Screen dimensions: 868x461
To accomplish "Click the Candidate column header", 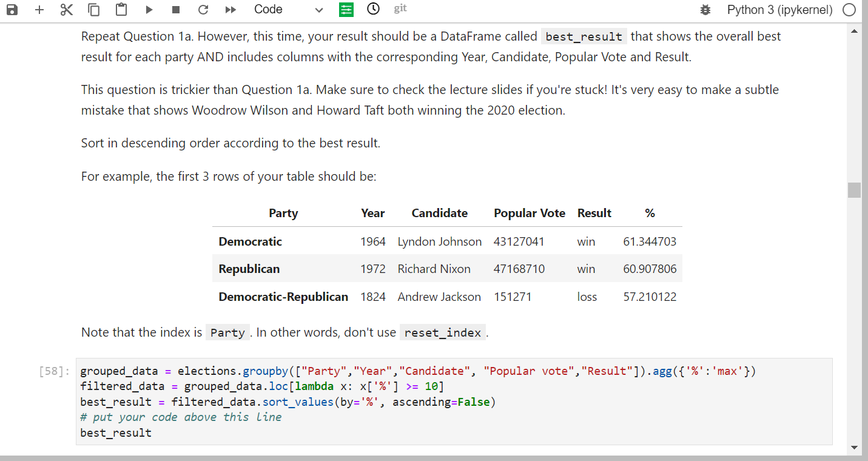I will coord(439,213).
